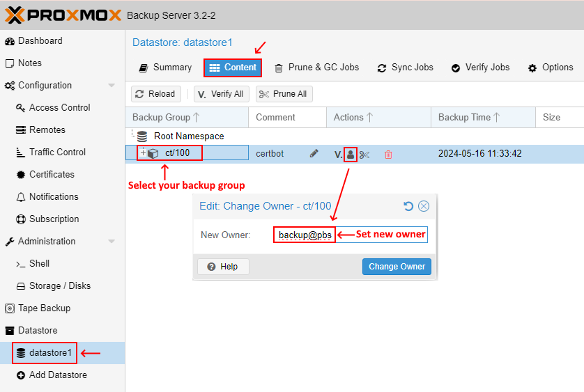Open the Options tab

point(551,68)
